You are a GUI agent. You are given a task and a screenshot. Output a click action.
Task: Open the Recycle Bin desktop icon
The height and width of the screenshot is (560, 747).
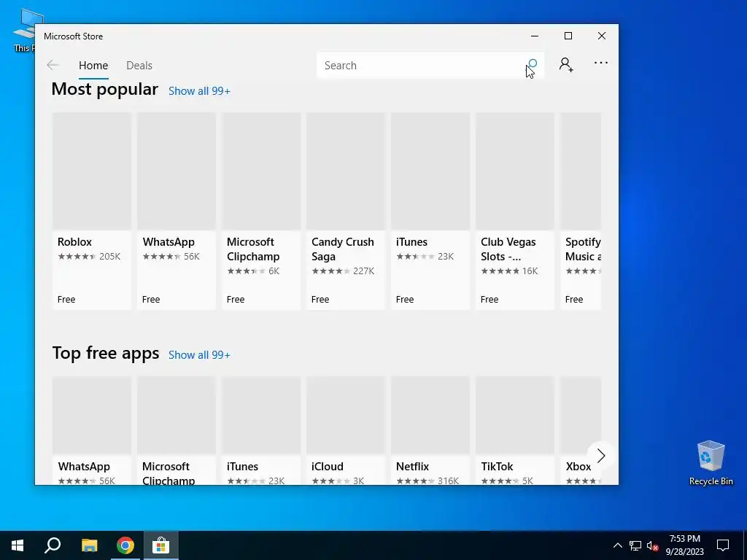(711, 463)
